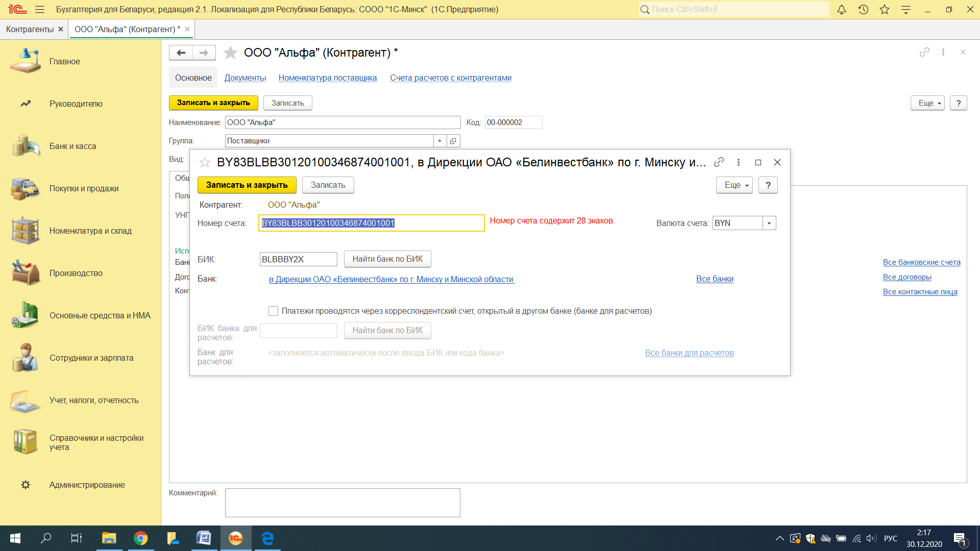
Task: Go forward with the right arrow
Action: coord(204,53)
